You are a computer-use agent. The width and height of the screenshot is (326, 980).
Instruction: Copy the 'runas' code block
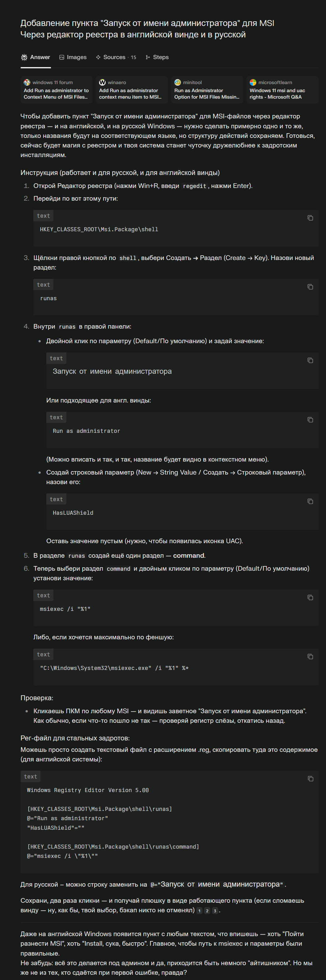click(310, 287)
